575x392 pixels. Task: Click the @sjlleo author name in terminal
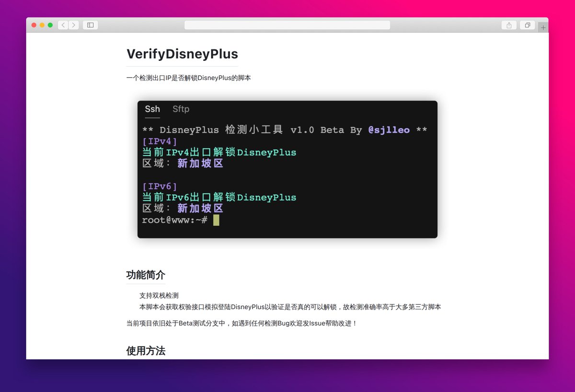pyautogui.click(x=389, y=130)
